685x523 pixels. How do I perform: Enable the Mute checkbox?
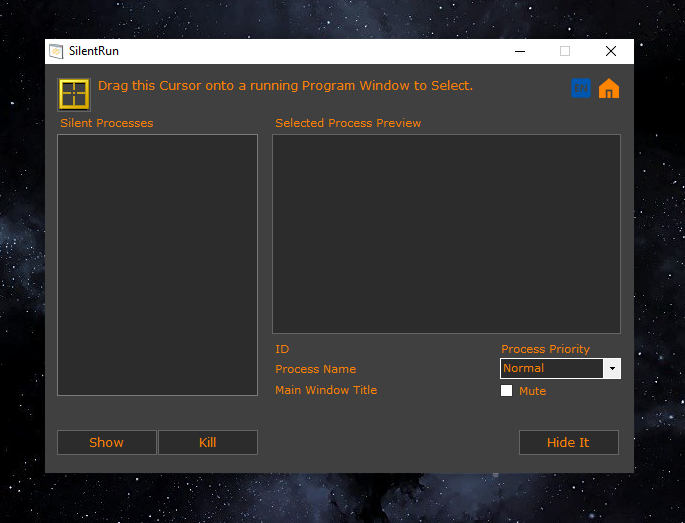tap(506, 390)
